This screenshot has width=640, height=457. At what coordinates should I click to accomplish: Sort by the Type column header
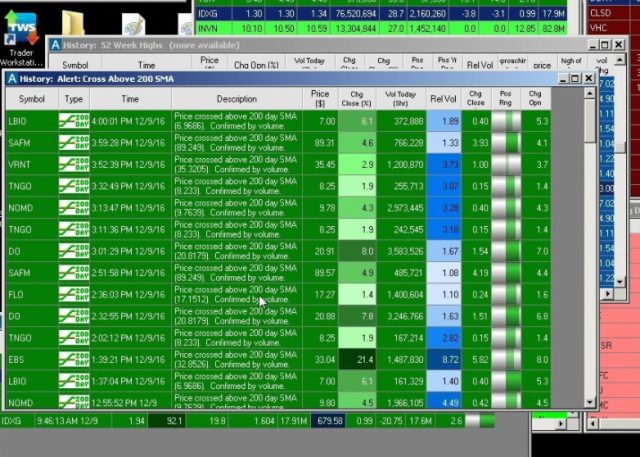coord(74,99)
